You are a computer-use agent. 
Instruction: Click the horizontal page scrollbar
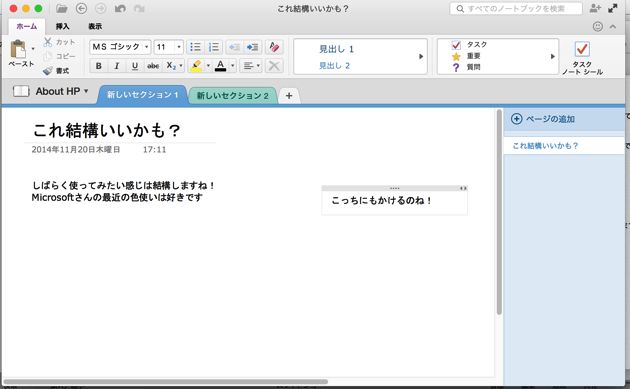(x=166, y=382)
